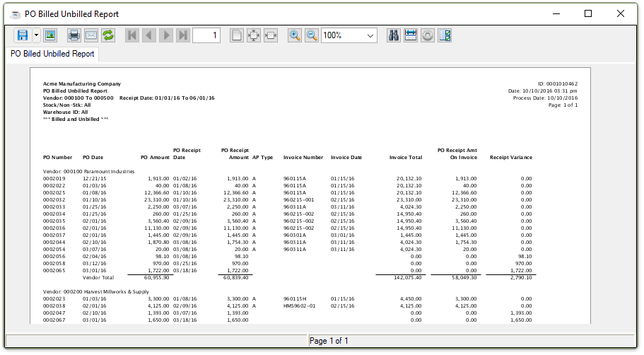Go to the first page of the report
This screenshot has width=644, height=355.
pos(132,35)
